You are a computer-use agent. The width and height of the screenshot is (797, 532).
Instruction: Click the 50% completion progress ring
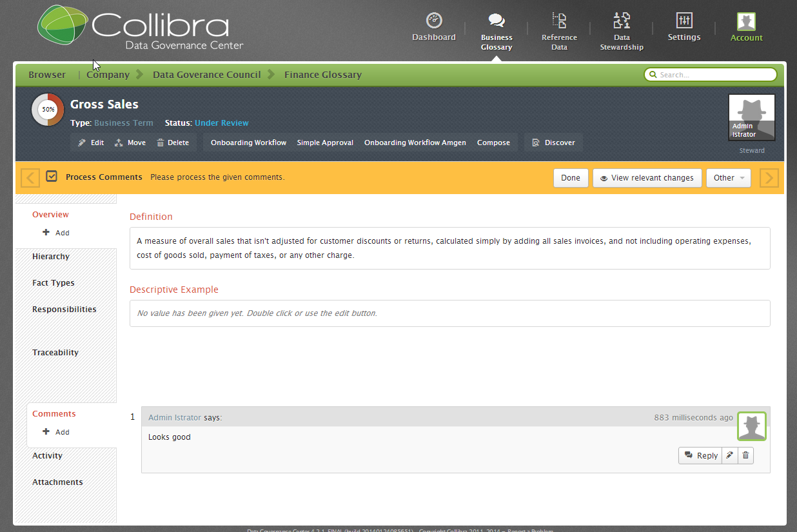tap(48, 110)
